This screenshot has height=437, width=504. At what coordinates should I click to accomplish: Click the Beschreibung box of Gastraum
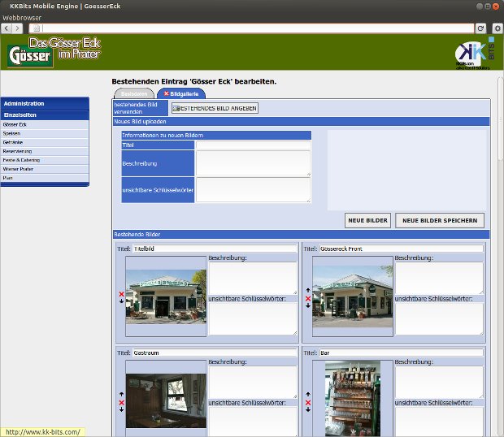coord(253,382)
